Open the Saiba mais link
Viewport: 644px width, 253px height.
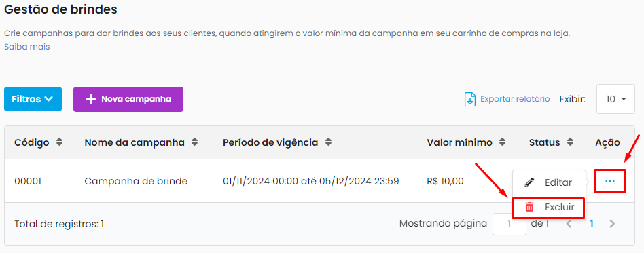tap(26, 47)
